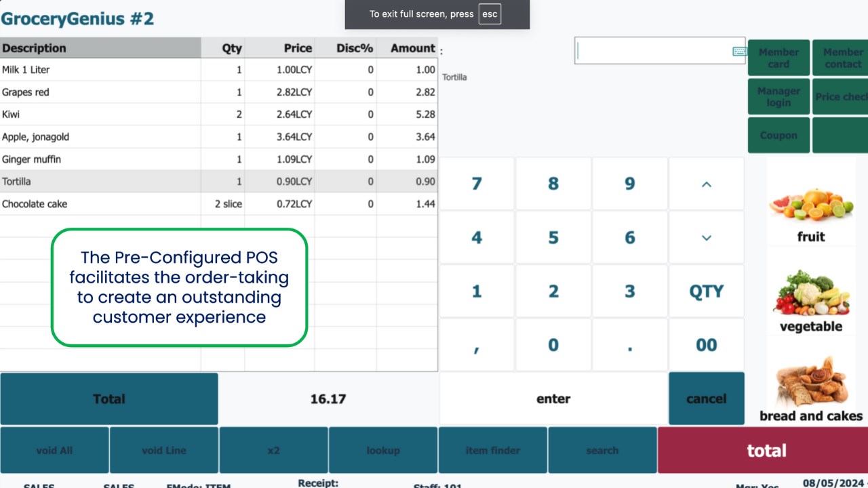Click the void Line button
The height and width of the screenshot is (488, 868).
coord(164,450)
